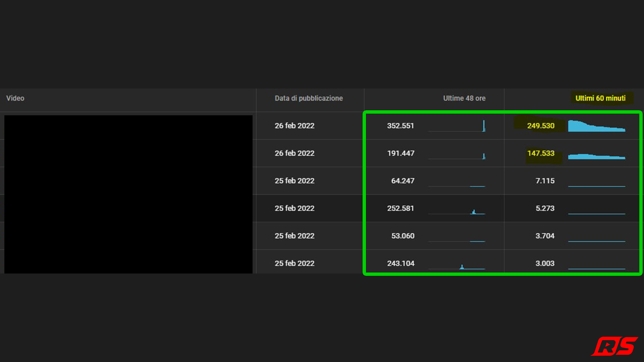Open the 48-hour sparkline beside 252.581
This screenshot has height=362, width=644.
pyautogui.click(x=457, y=212)
